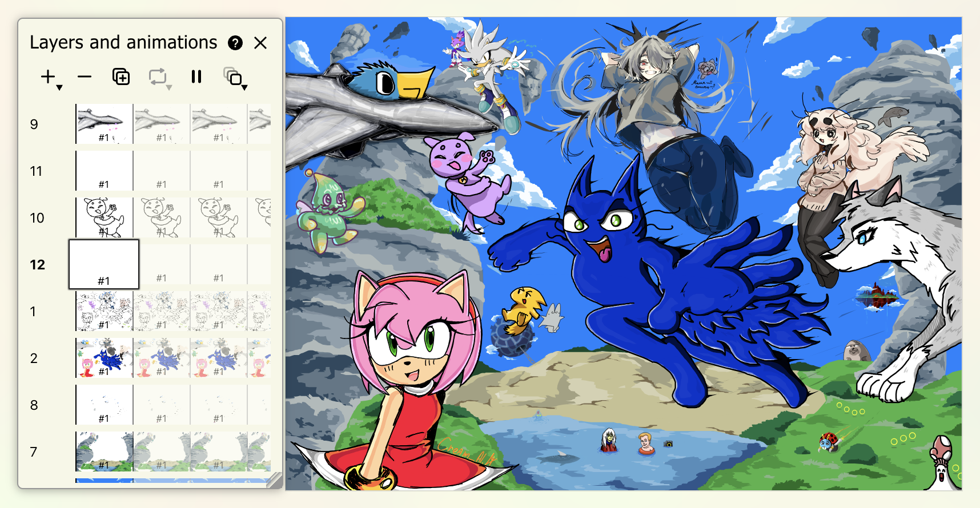Select layer 10 by its number label

(37, 218)
